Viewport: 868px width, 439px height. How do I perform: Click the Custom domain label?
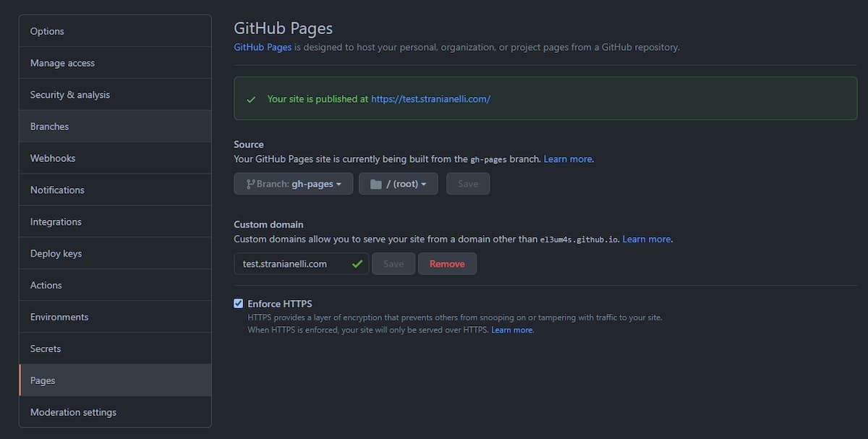[x=268, y=225]
